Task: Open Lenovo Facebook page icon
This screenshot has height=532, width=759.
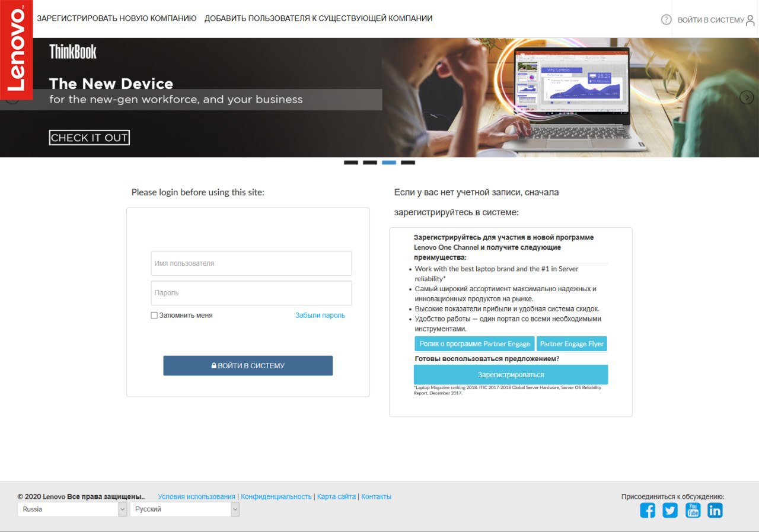Action: [x=648, y=510]
